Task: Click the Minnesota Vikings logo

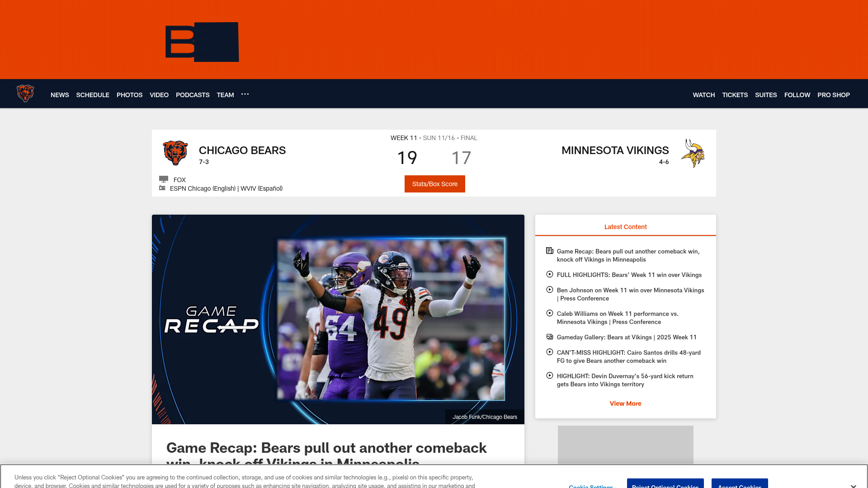Action: (x=693, y=153)
